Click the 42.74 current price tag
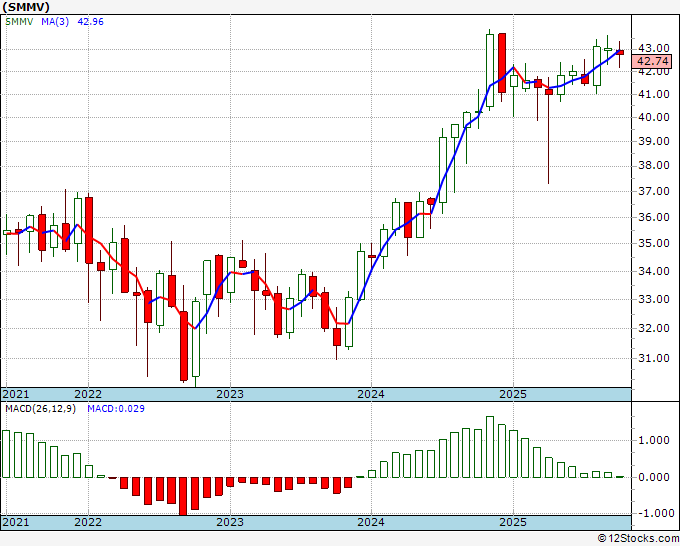Screen dimensions: 680x546 click(654, 61)
